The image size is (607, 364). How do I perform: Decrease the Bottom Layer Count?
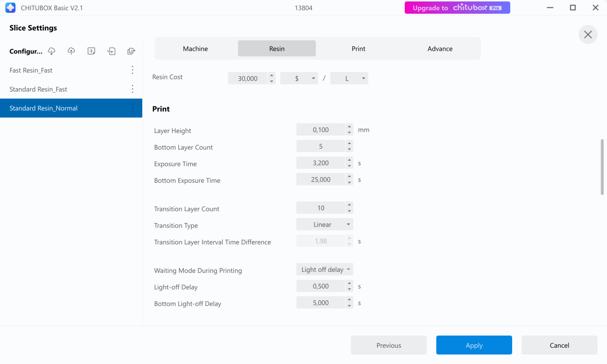click(349, 149)
